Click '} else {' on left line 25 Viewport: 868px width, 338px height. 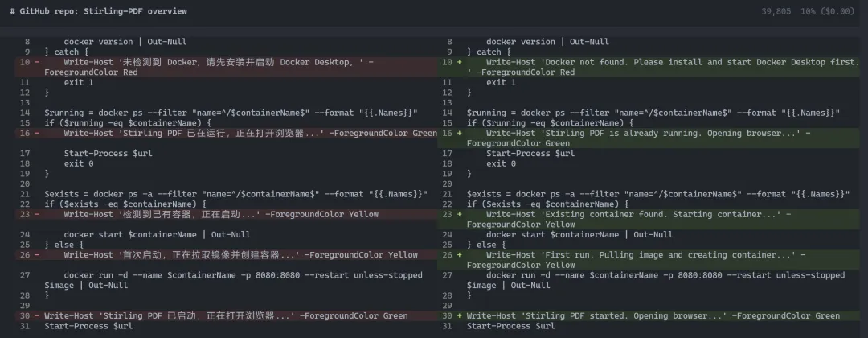point(63,245)
